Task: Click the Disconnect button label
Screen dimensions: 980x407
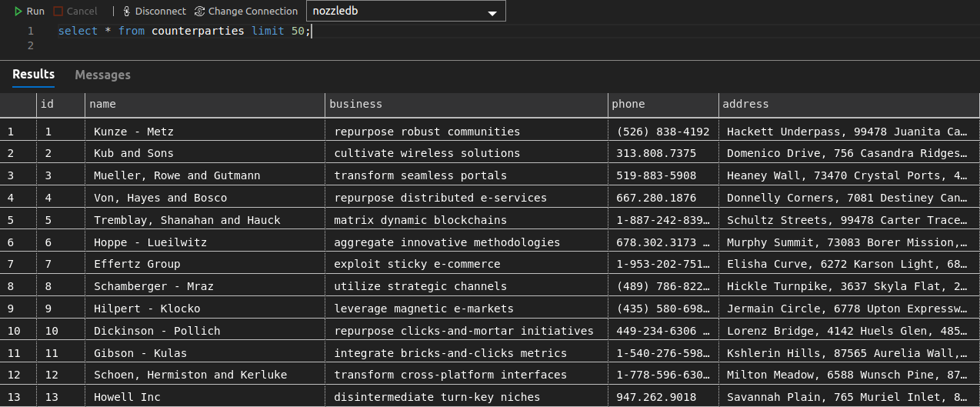Action: [x=160, y=12]
